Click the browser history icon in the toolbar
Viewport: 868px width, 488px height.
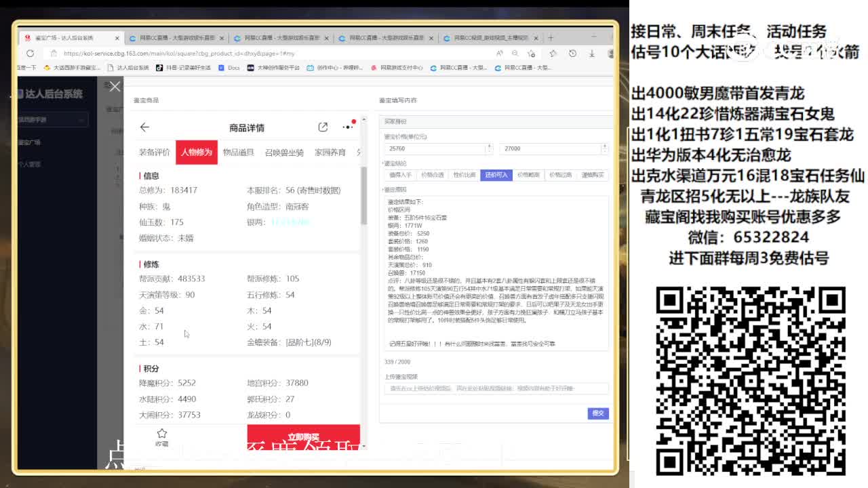(x=572, y=53)
